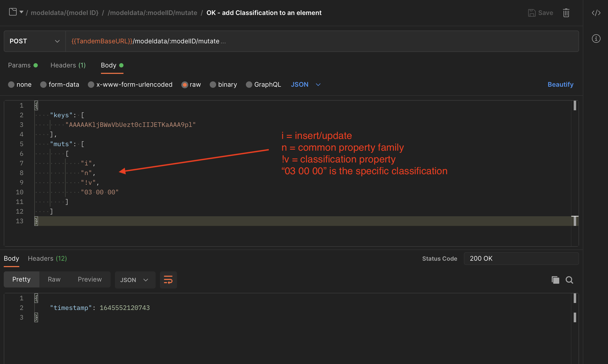
Task: Click the key string AAAAAKljBWwVbUezt0cIIJETKaAAA9pl
Action: click(130, 125)
